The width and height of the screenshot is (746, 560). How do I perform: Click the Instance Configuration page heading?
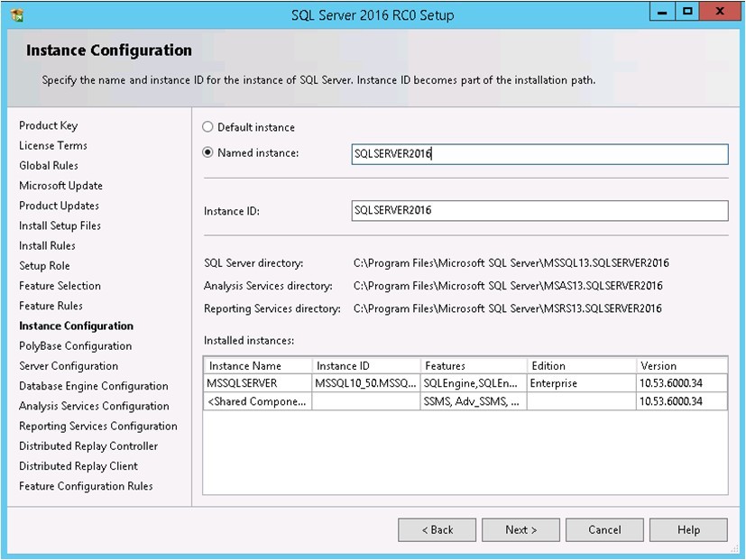click(x=109, y=50)
